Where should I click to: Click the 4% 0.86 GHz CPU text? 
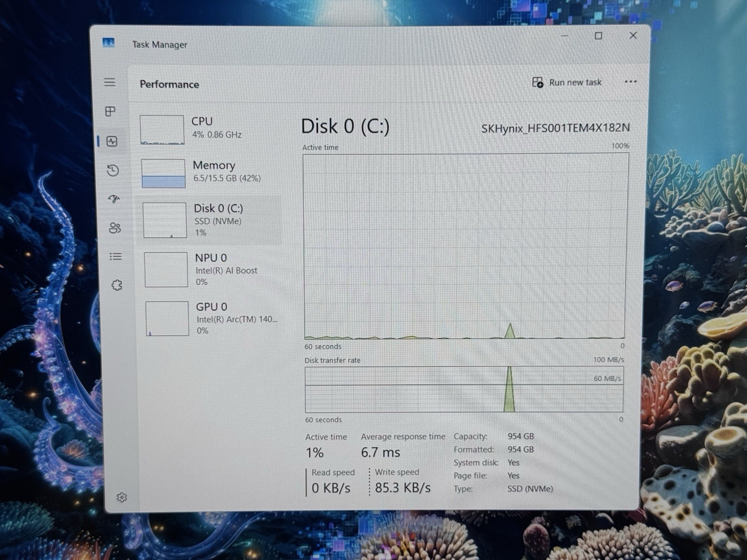click(217, 135)
